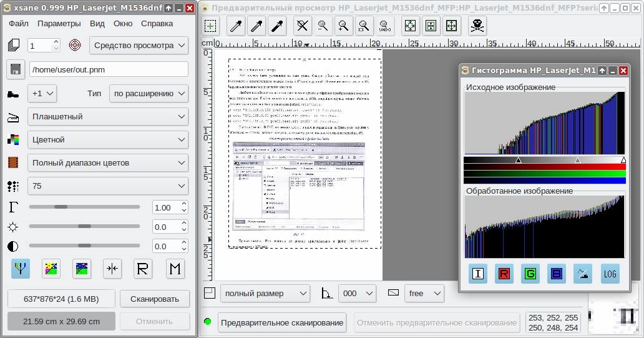Screen dimensions: 644x338
Task: Click the zoom in magnifier icon
Action: click(343, 26)
